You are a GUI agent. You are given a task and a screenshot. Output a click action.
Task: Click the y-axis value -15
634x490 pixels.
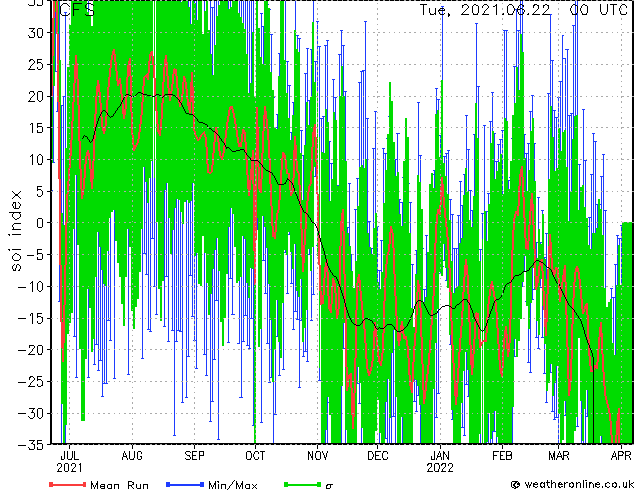[x=32, y=318]
